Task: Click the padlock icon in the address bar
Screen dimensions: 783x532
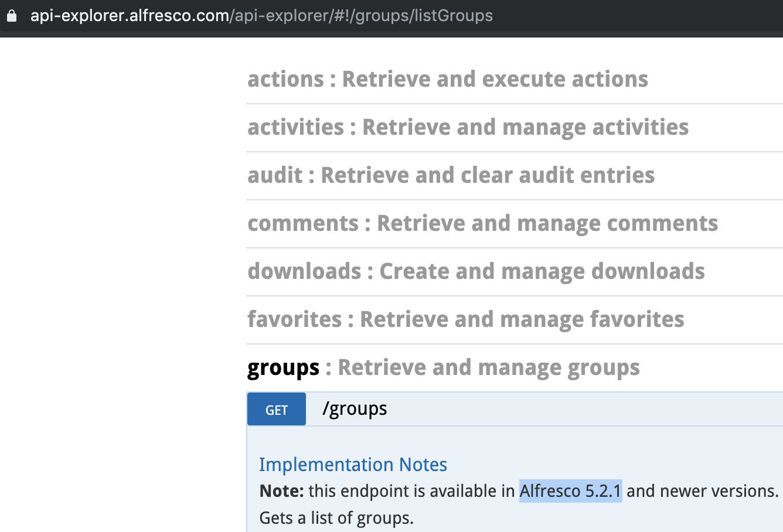Action: (12, 16)
